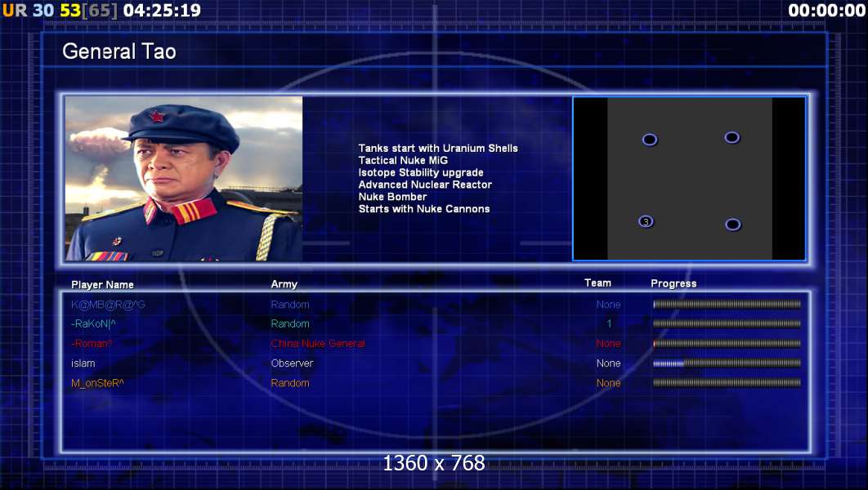Click the "Tactical Nuke MiG" line
This screenshot has height=490, width=868.
click(x=403, y=160)
